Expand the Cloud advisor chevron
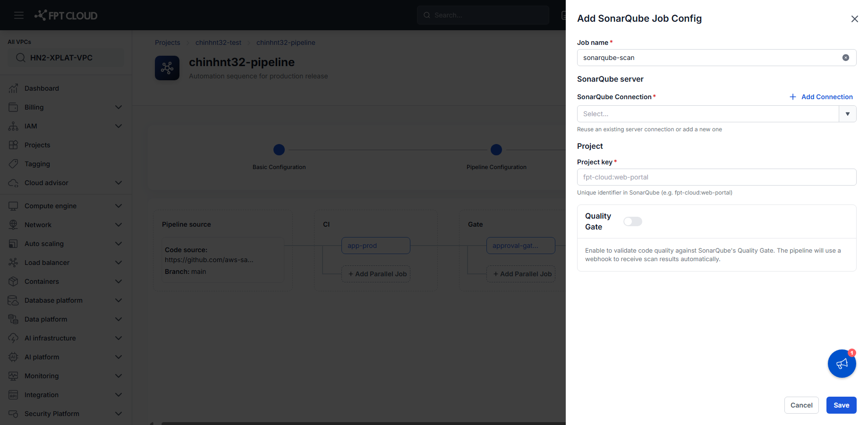Image resolution: width=868 pixels, height=425 pixels. click(119, 183)
